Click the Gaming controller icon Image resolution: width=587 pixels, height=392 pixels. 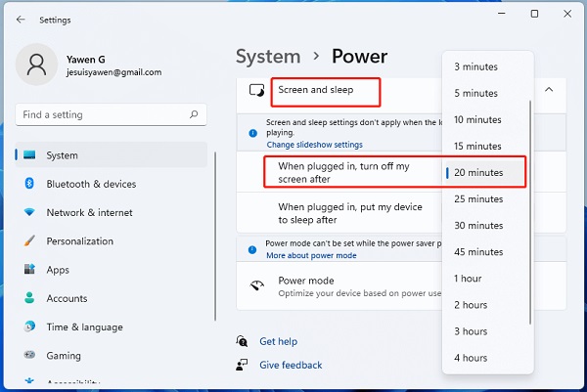(29, 355)
